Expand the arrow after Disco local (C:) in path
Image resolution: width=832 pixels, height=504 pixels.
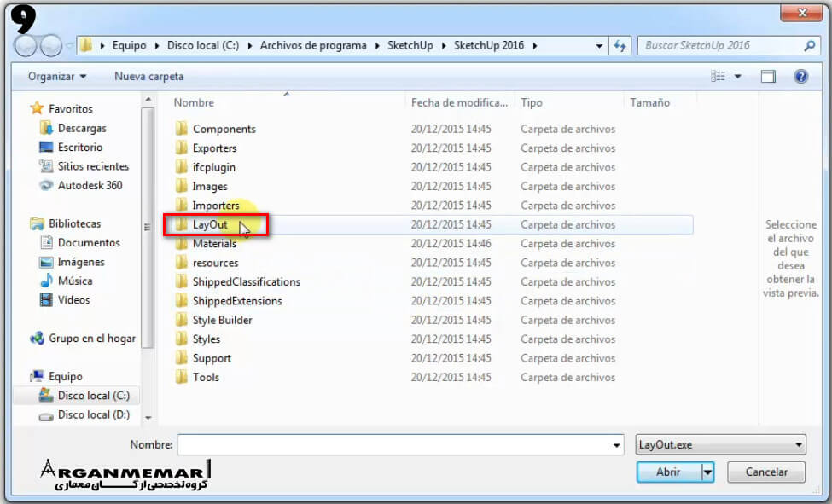(249, 46)
